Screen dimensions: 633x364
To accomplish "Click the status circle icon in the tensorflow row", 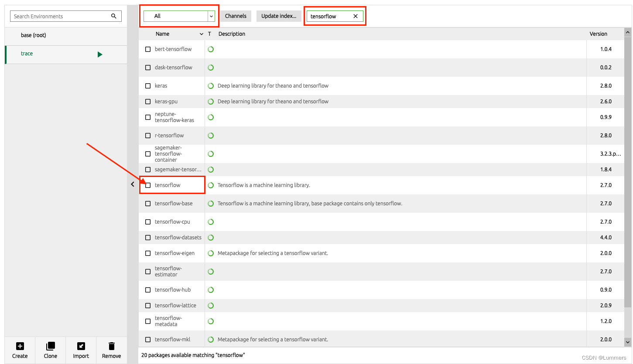I will point(211,185).
